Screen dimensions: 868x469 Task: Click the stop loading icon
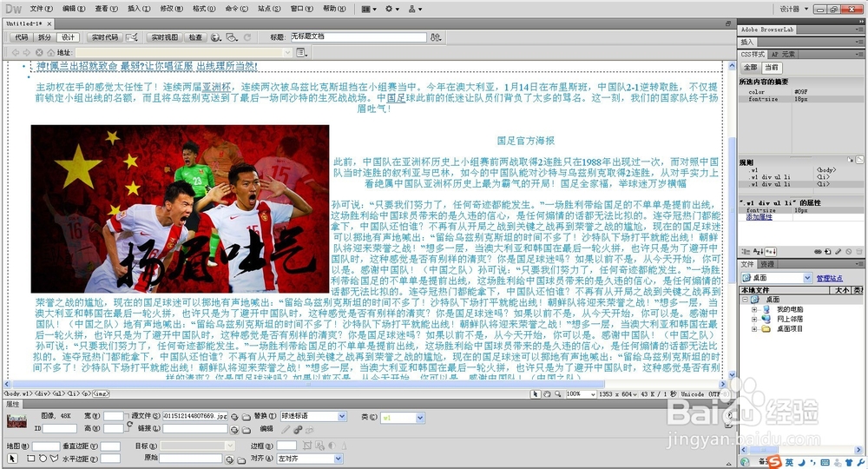click(39, 53)
